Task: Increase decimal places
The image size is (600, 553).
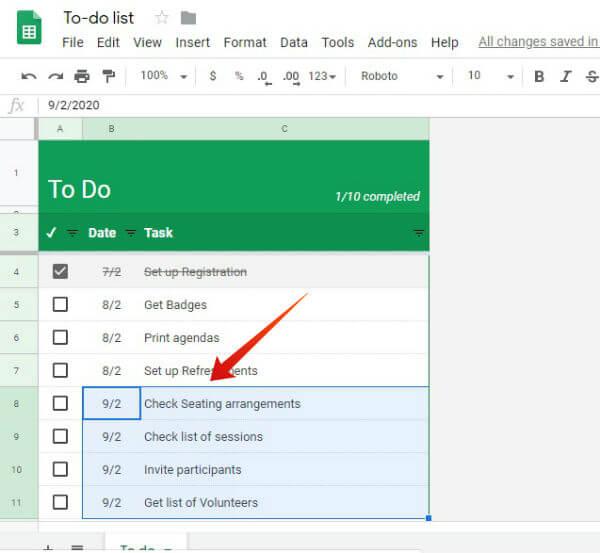Action: coord(291,77)
